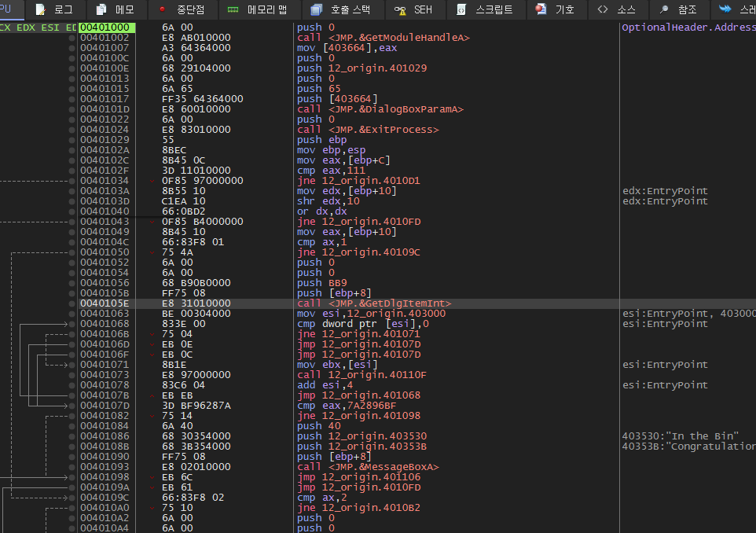Image resolution: width=756 pixels, height=533 pixels.
Task: Toggle breakpoint dot at address 00401093
Action: pyautogui.click(x=72, y=468)
